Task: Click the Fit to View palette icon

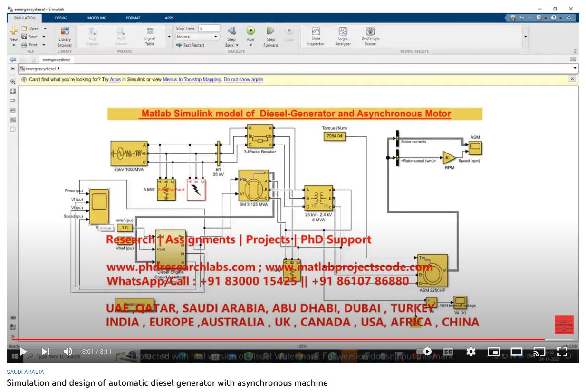Action: [13, 91]
